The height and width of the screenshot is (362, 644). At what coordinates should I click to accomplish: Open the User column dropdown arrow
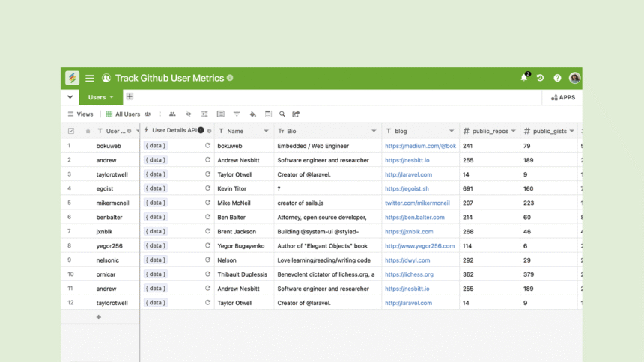[x=137, y=131]
